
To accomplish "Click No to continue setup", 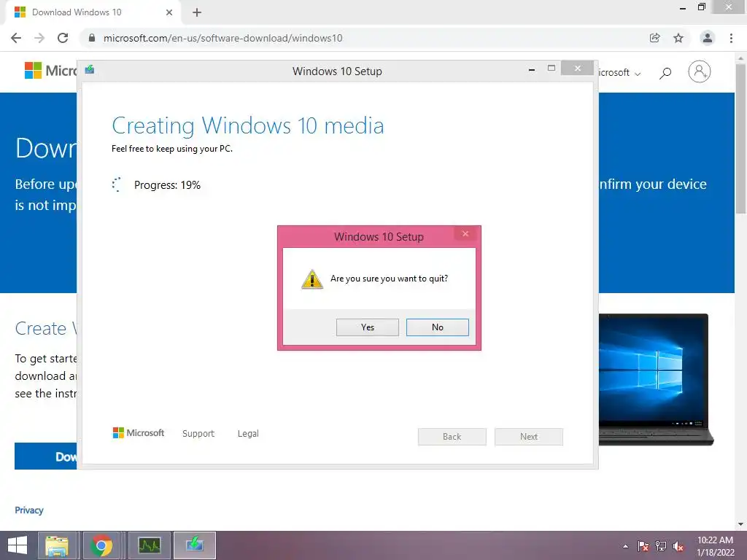I will 438,327.
